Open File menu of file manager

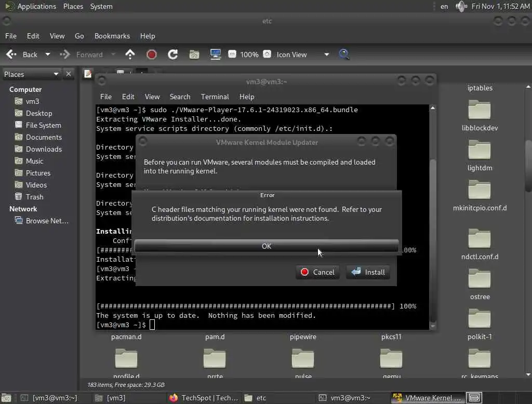click(11, 36)
